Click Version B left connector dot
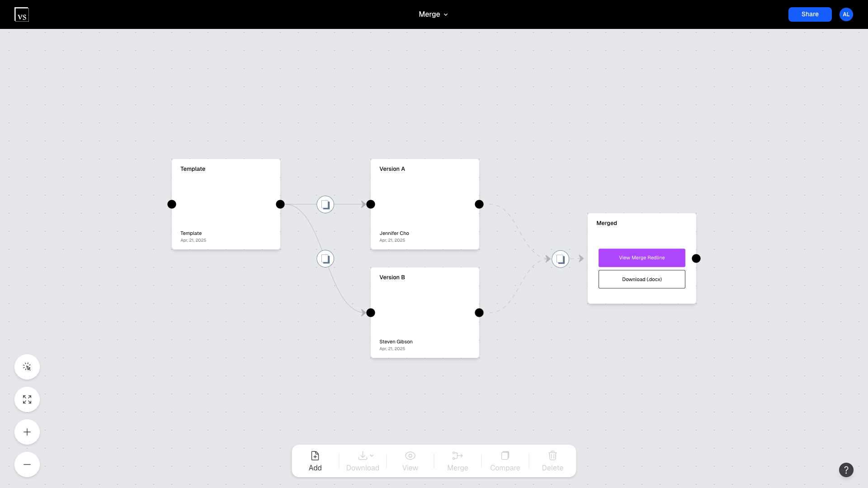This screenshot has height=488, width=868. (371, 313)
